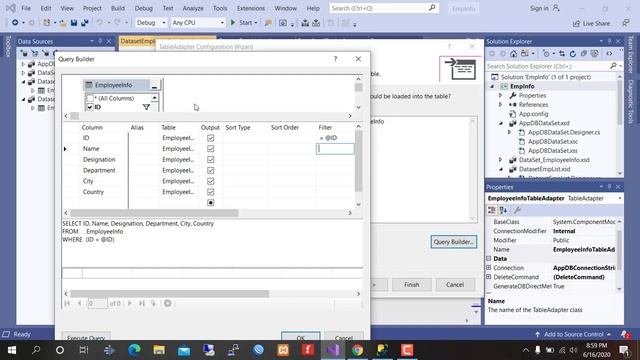Click the Move First record button
The width and height of the screenshot is (640, 360).
67,303
